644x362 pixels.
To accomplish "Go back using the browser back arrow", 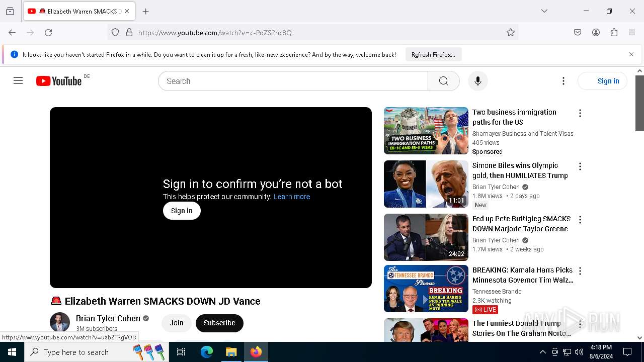I will (x=12, y=33).
